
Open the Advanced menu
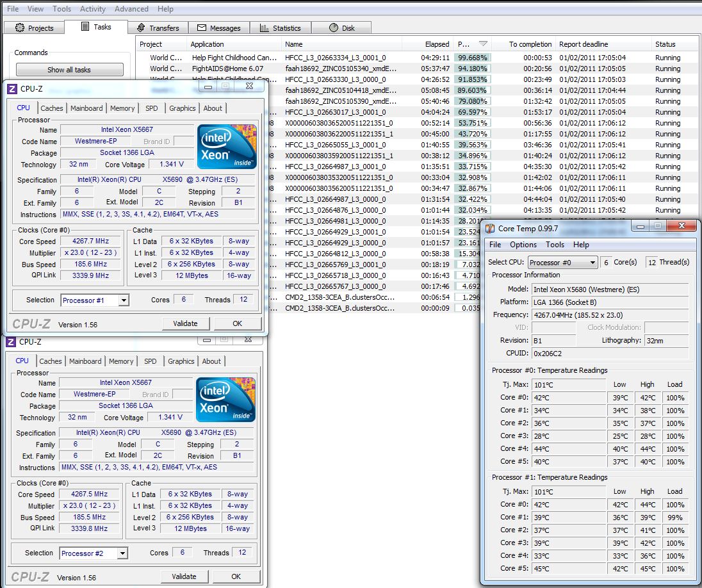(131, 9)
